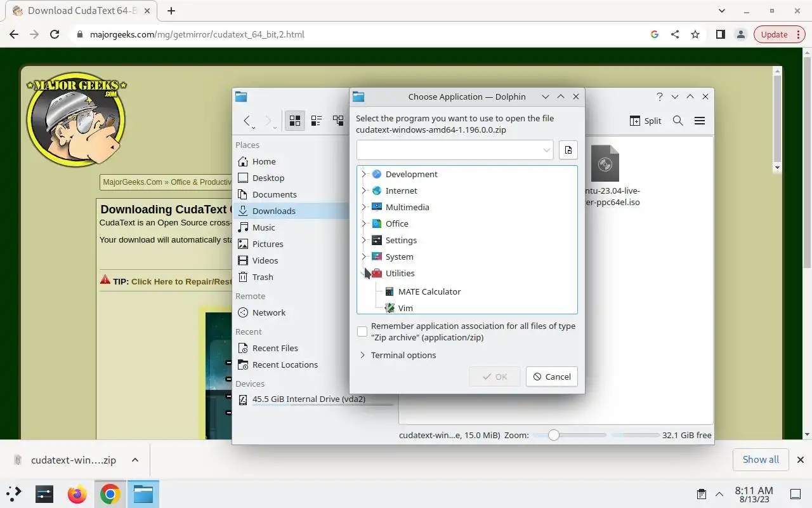Enable Remember application association checkbox
The width and height of the screenshot is (812, 508).
(362, 331)
